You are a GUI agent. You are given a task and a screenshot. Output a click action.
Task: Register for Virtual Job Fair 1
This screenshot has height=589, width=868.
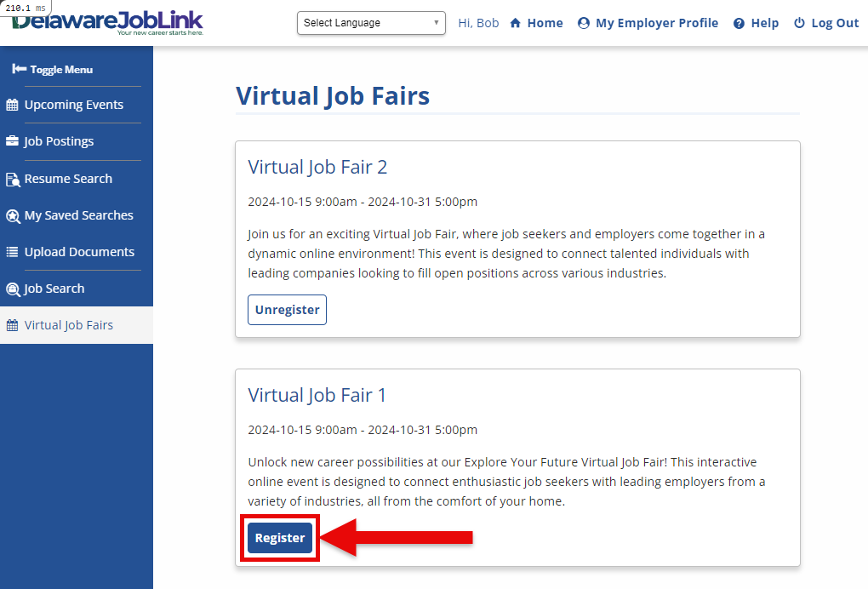[280, 538]
